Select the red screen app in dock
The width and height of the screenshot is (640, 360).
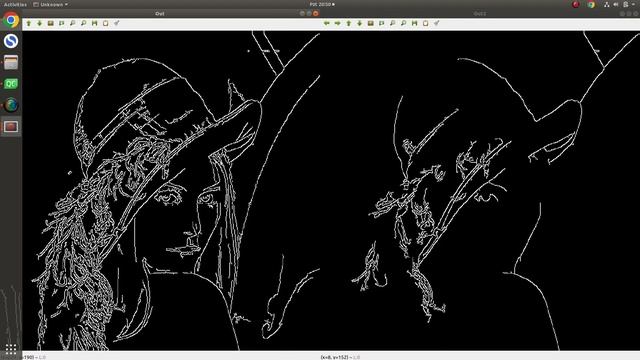[11, 127]
